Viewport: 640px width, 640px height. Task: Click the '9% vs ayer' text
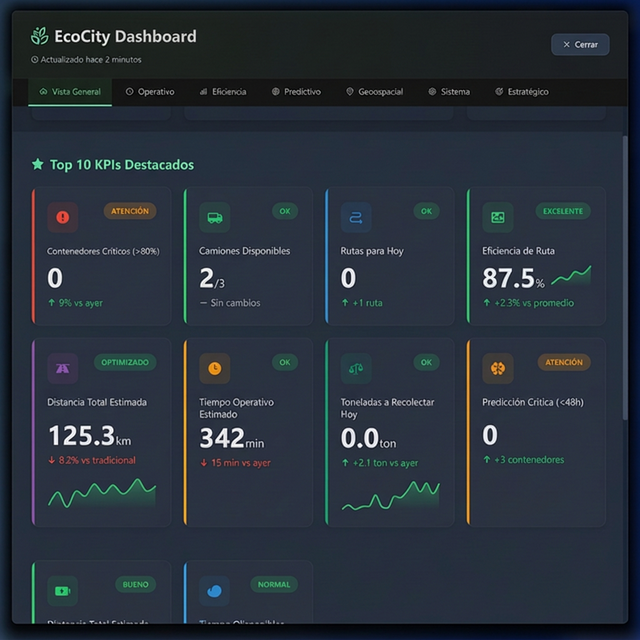click(80, 303)
